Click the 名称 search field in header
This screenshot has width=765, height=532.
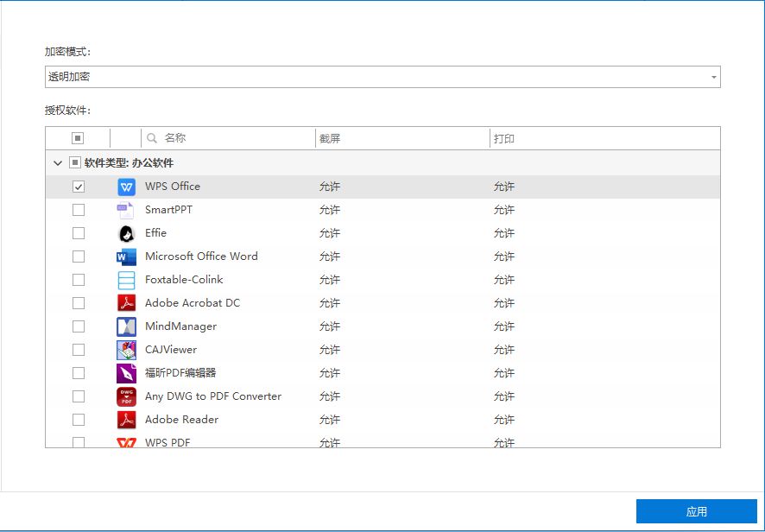click(x=230, y=138)
